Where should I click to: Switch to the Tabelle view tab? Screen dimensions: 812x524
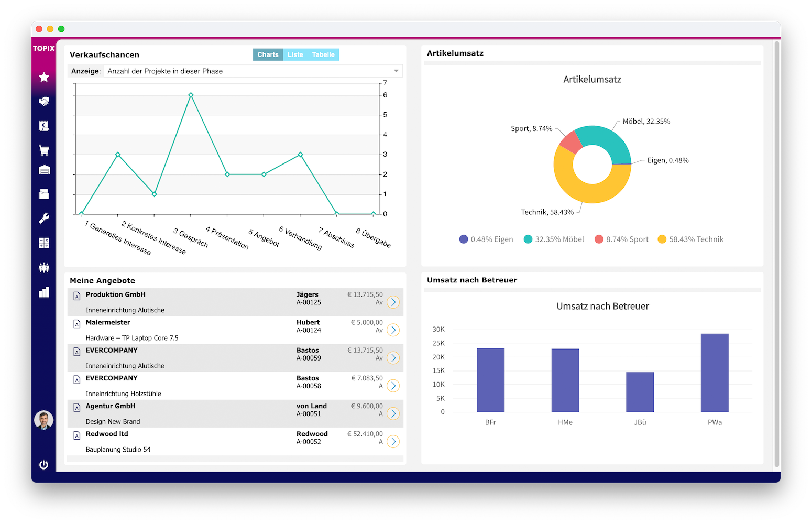point(323,54)
